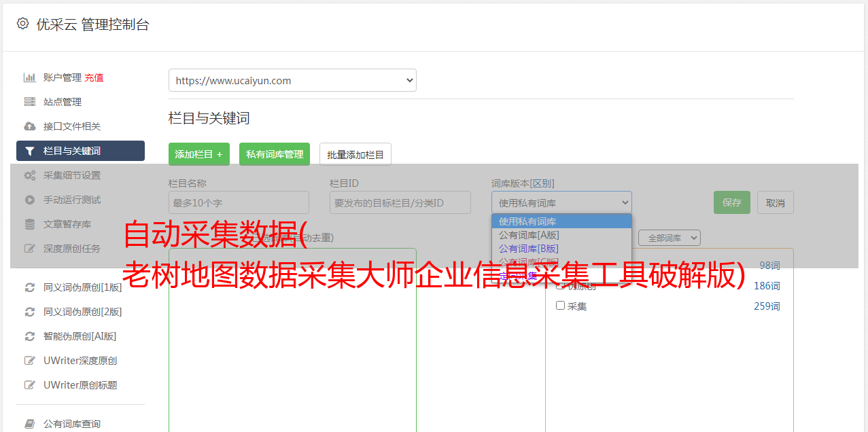Open the 同义词伪原创[2版] sidebar item
This screenshot has height=432, width=868.
pyautogui.click(x=80, y=312)
